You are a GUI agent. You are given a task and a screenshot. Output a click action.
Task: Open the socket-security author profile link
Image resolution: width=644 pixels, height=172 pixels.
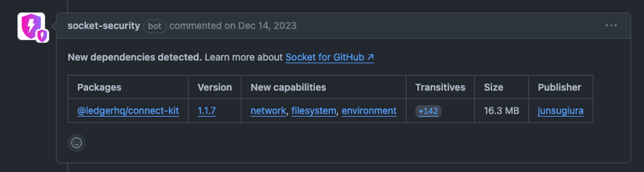click(103, 26)
